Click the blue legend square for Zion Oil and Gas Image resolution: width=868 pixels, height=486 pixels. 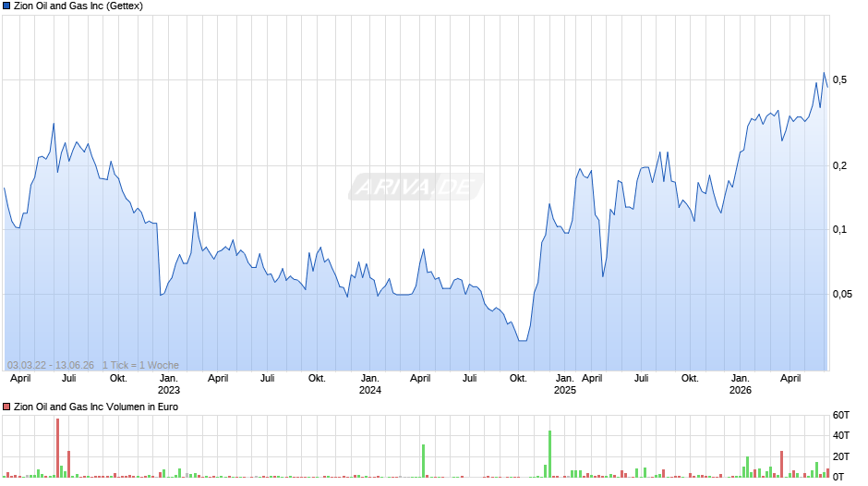(x=6, y=6)
